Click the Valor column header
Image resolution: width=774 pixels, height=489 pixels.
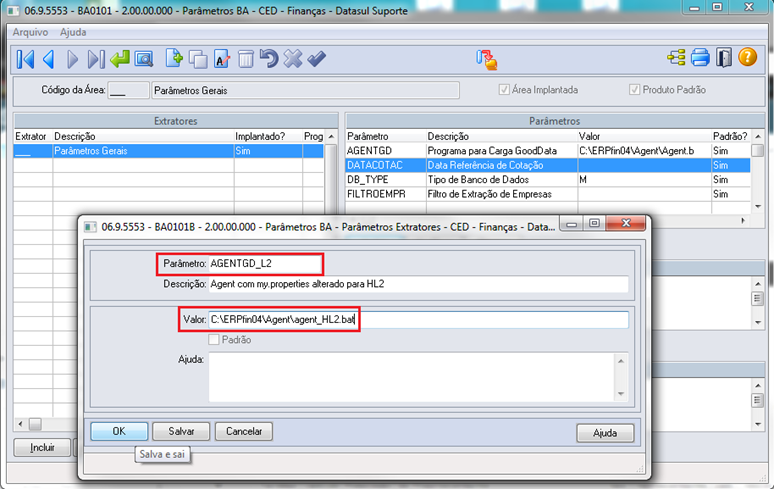pos(644,136)
